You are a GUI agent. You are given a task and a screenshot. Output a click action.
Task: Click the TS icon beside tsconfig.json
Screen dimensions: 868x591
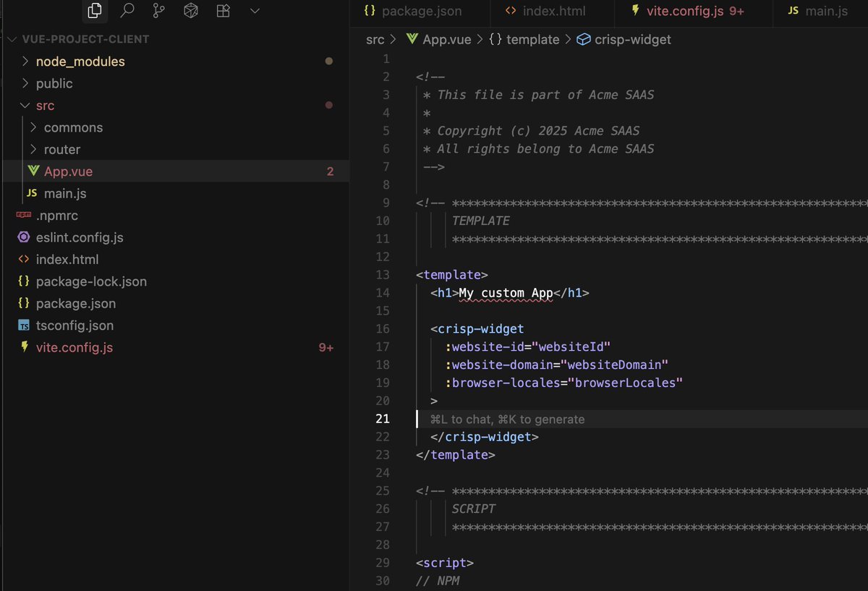pos(23,326)
